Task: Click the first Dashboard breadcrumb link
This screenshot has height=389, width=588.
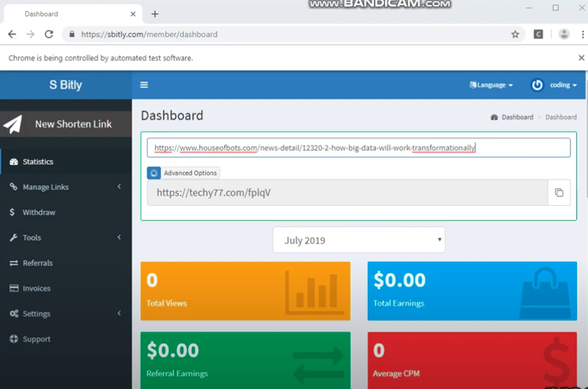Action: click(517, 117)
